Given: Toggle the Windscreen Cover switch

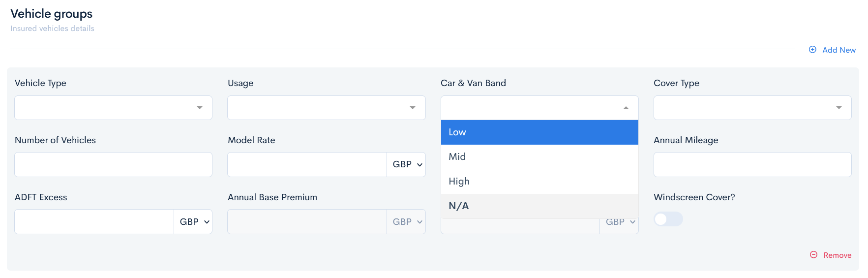Looking at the screenshot, I should pyautogui.click(x=668, y=219).
